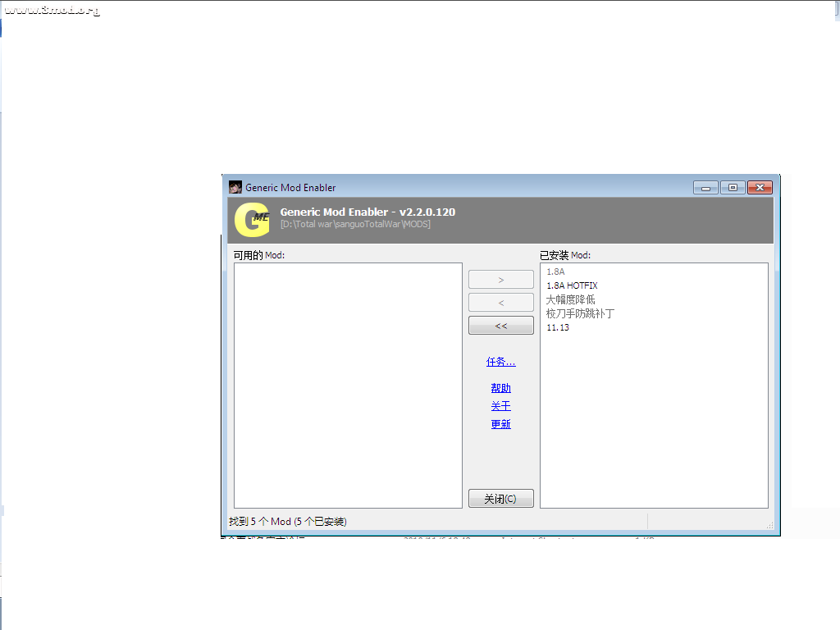
Task: Click inside the empty 可用的 Mod list
Action: (x=348, y=385)
